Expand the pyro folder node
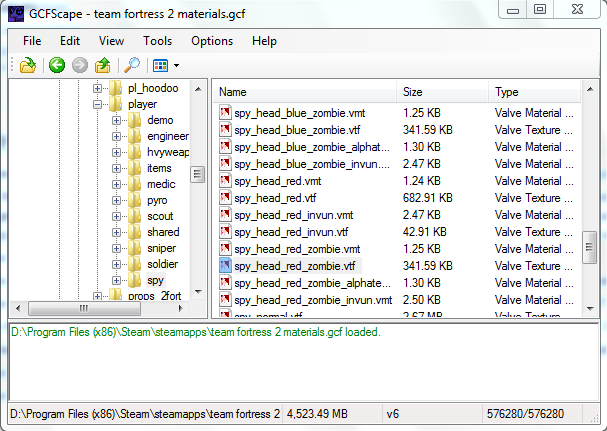This screenshot has width=607, height=431. pos(116,201)
